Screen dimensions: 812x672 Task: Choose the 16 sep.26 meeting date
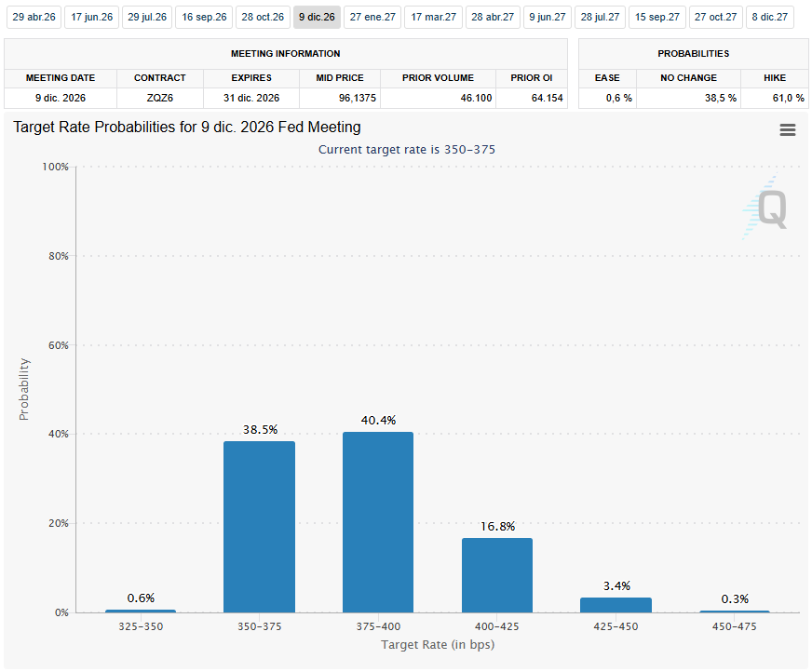point(204,17)
